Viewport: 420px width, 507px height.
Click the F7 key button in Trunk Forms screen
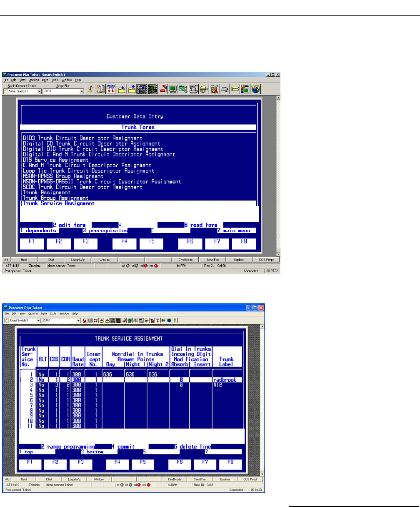click(217, 244)
